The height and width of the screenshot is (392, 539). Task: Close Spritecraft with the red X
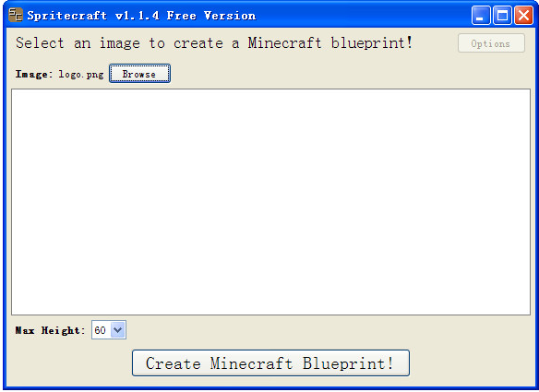[x=523, y=16]
